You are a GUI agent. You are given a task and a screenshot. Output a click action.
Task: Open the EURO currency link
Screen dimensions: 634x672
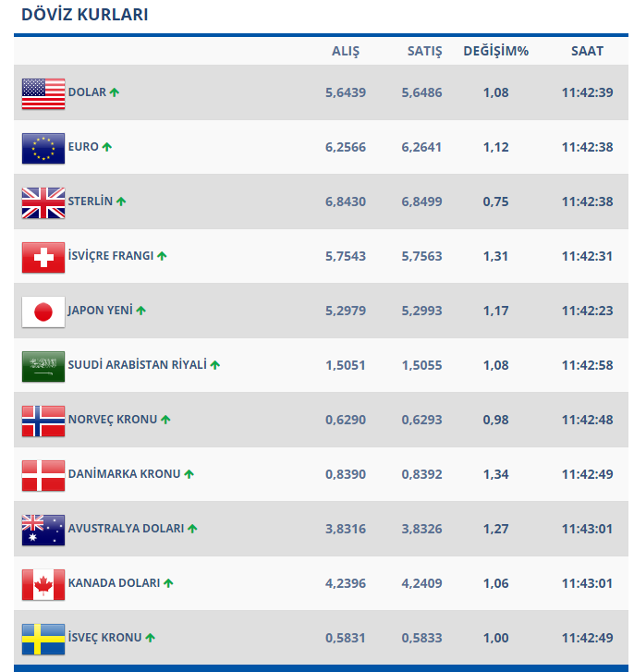83,147
